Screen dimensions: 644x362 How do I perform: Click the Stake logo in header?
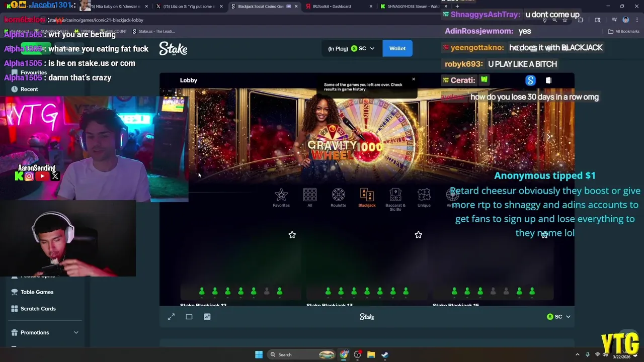tap(173, 48)
